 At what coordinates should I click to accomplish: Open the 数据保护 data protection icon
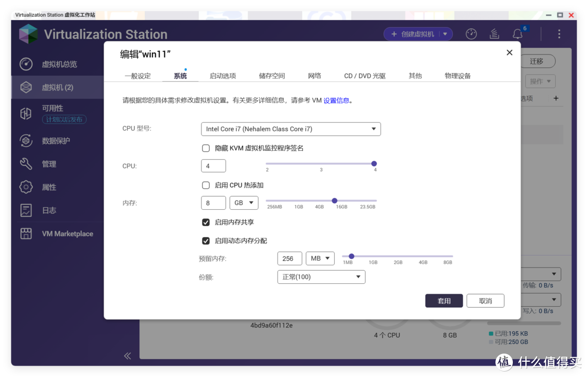click(26, 141)
